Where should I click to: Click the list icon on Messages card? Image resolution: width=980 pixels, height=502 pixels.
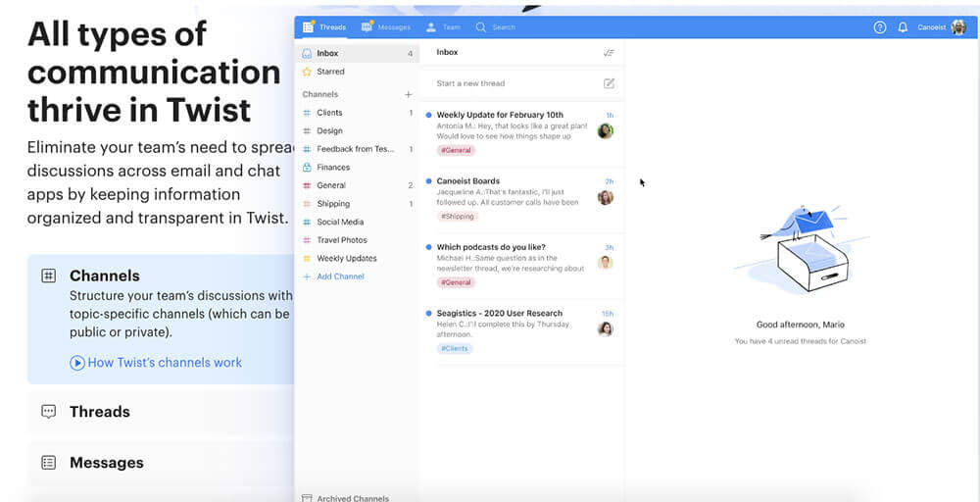tap(49, 463)
